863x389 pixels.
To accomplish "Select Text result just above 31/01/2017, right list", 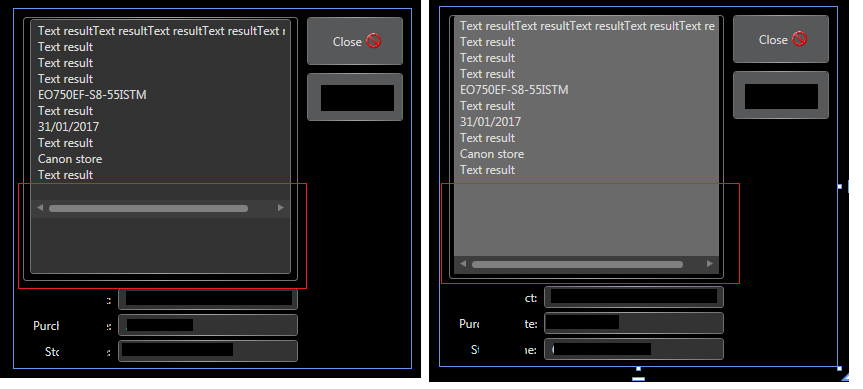I will click(x=488, y=106).
